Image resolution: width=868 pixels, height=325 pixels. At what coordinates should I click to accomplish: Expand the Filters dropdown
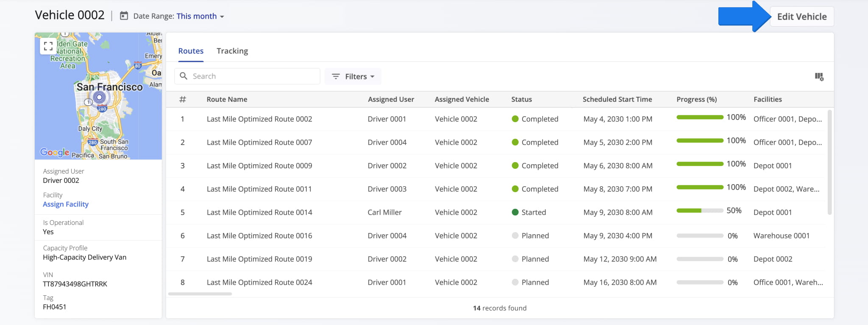point(353,76)
